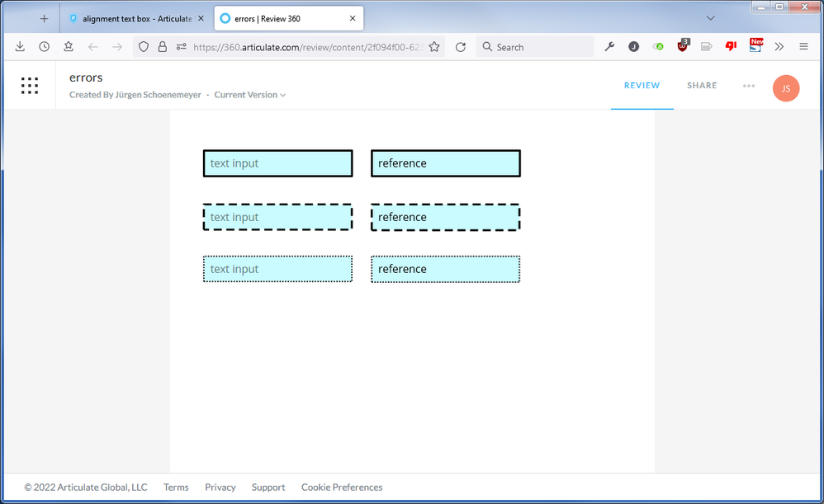This screenshot has width=824, height=504.
Task: Minimize the browser window
Action: pos(761,7)
